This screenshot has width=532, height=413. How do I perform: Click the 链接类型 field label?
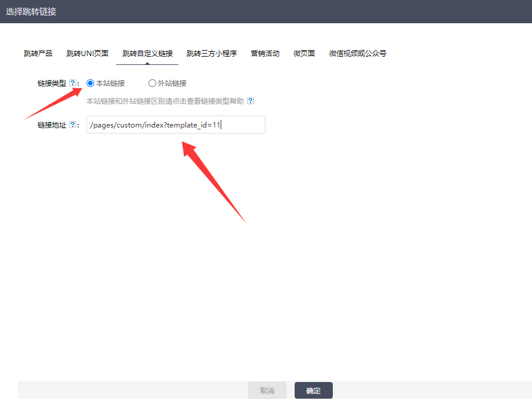(52, 83)
